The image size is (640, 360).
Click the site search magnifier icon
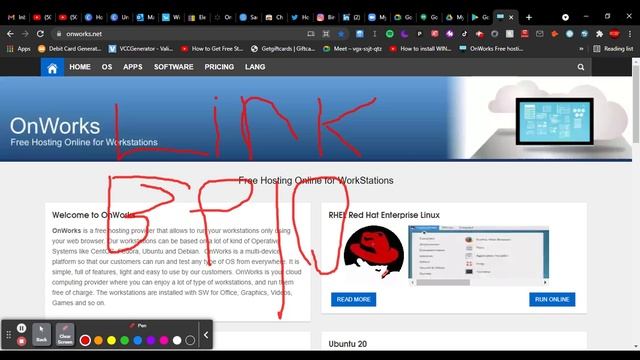(x=581, y=67)
